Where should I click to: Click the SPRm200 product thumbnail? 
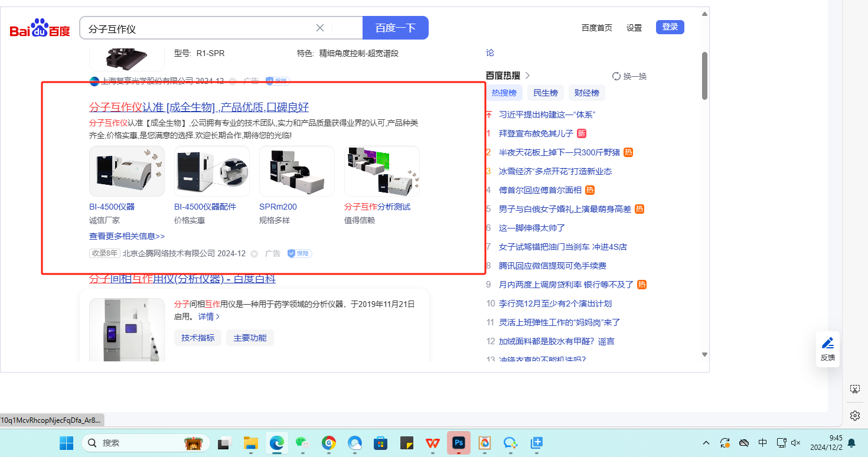tap(297, 171)
